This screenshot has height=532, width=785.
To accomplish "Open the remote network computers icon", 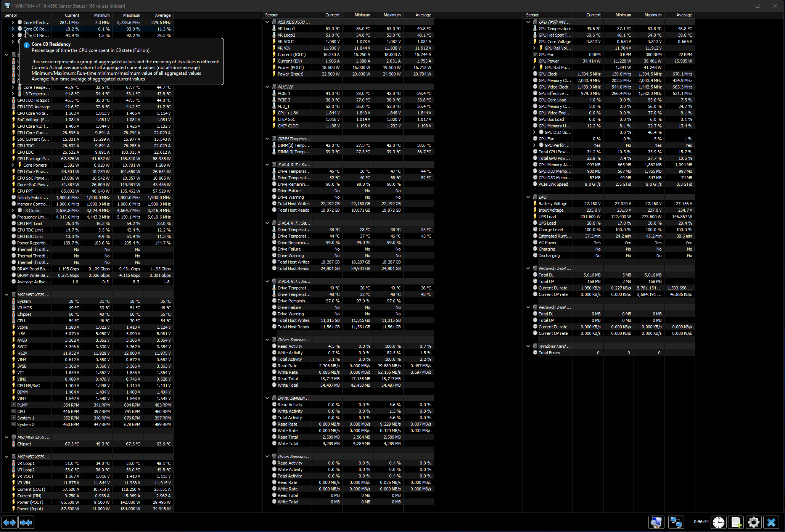I will click(x=676, y=522).
